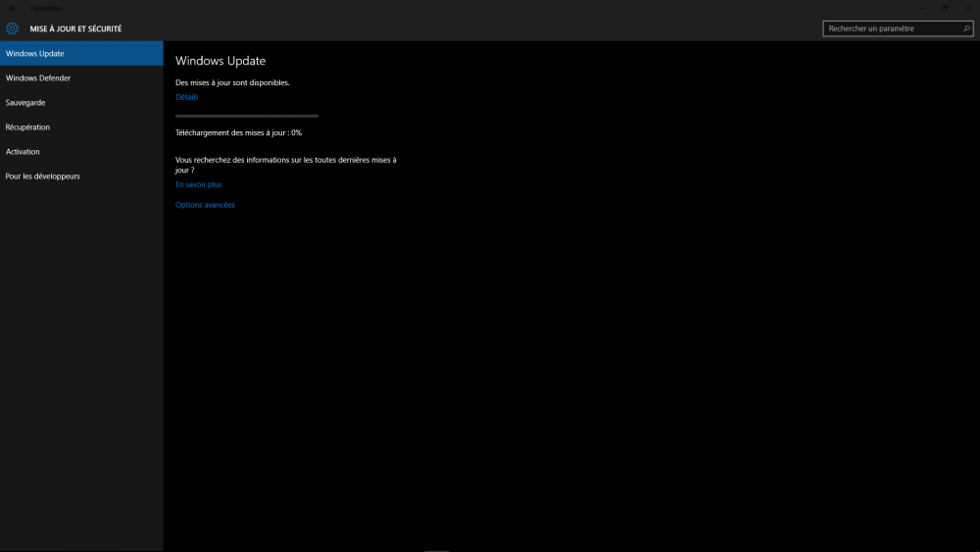Click the settings gear icon
This screenshot has width=980, height=552.
tap(12, 28)
